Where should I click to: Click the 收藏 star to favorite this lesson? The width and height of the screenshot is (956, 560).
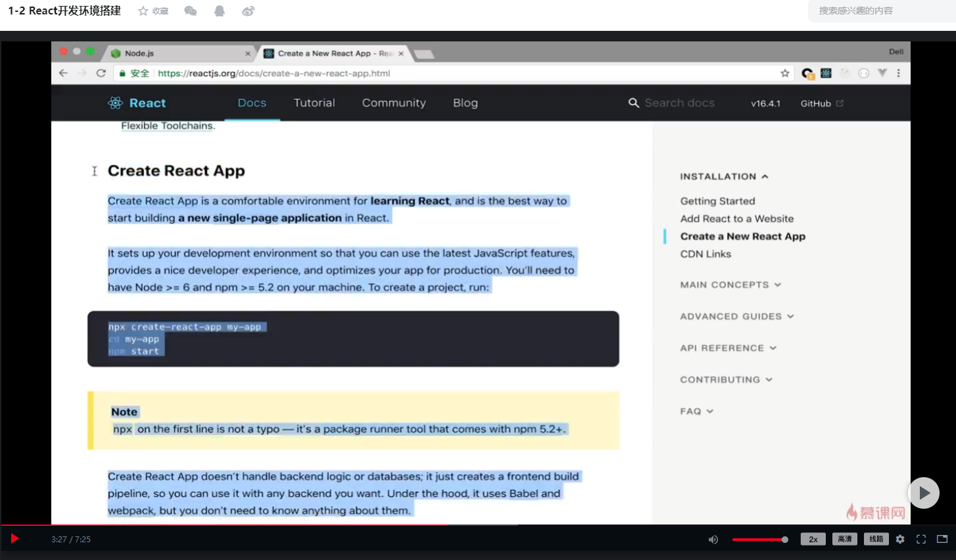coord(153,11)
